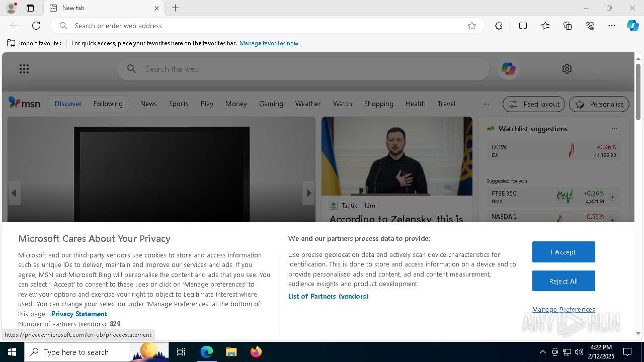Open Extensions puzzle icon
The image size is (644, 362).
(x=499, y=26)
